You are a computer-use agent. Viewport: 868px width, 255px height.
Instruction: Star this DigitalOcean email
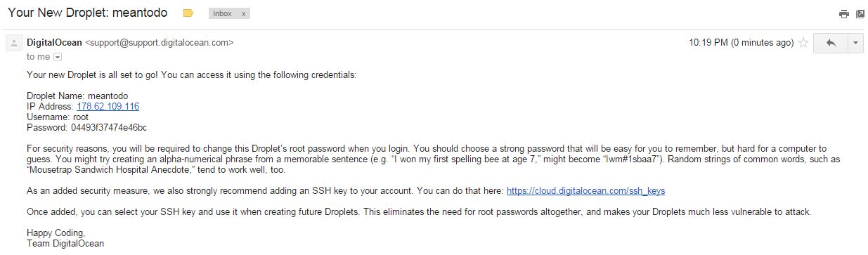[x=803, y=43]
